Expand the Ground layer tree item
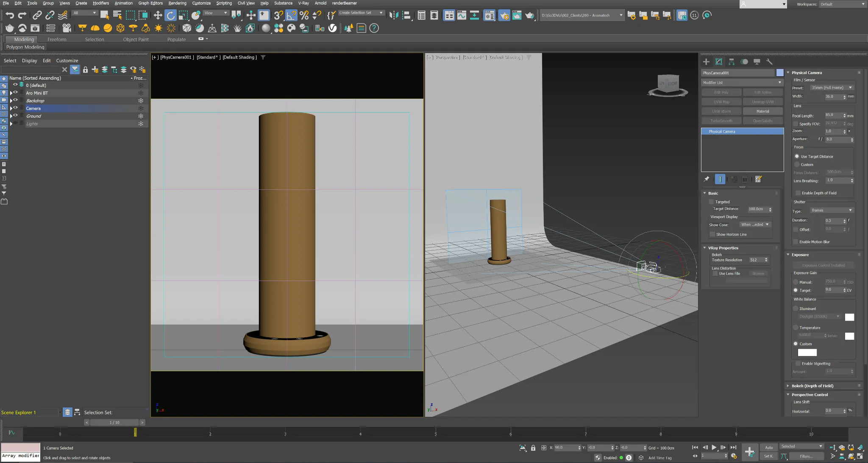The width and height of the screenshot is (868, 463). (x=11, y=116)
